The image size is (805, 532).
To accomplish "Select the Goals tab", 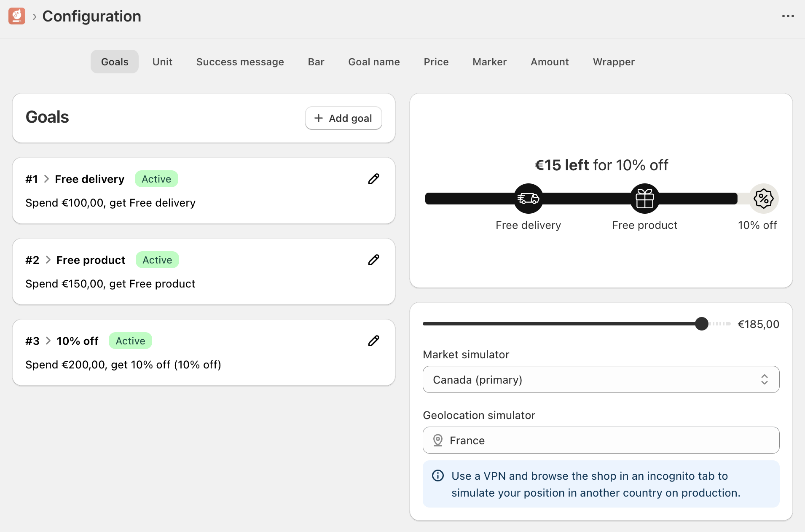I will (x=115, y=62).
